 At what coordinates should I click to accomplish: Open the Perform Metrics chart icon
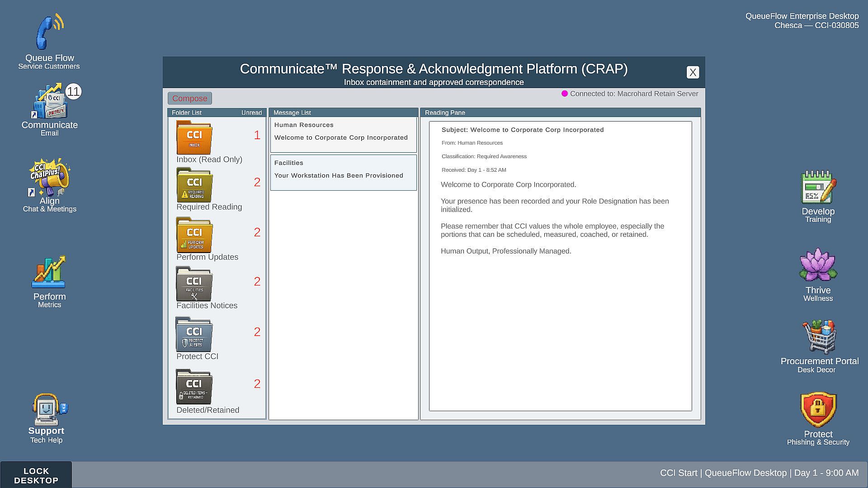(x=49, y=272)
